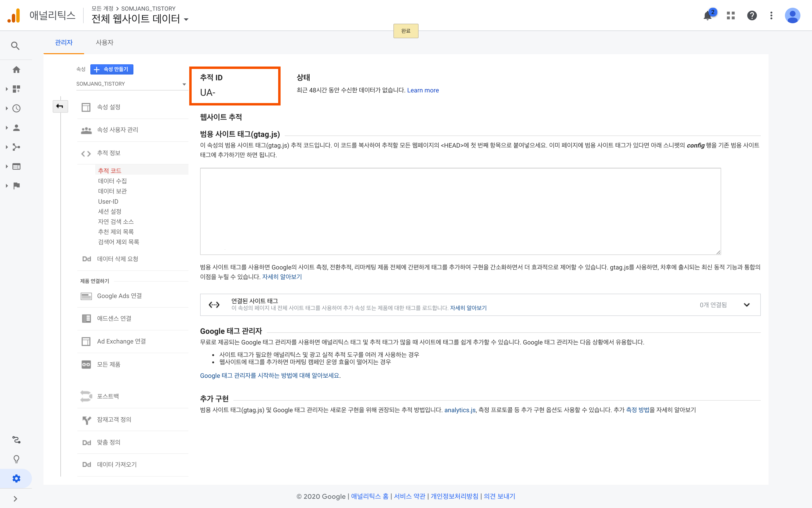This screenshot has width=812, height=508.
Task: Open the Realtime clock icon
Action: tap(16, 109)
